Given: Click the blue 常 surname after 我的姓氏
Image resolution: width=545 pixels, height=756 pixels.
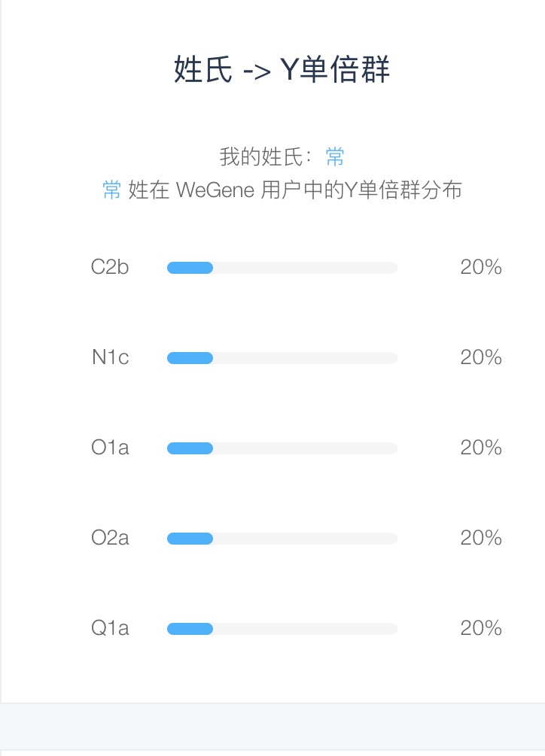Looking at the screenshot, I should pyautogui.click(x=335, y=156).
